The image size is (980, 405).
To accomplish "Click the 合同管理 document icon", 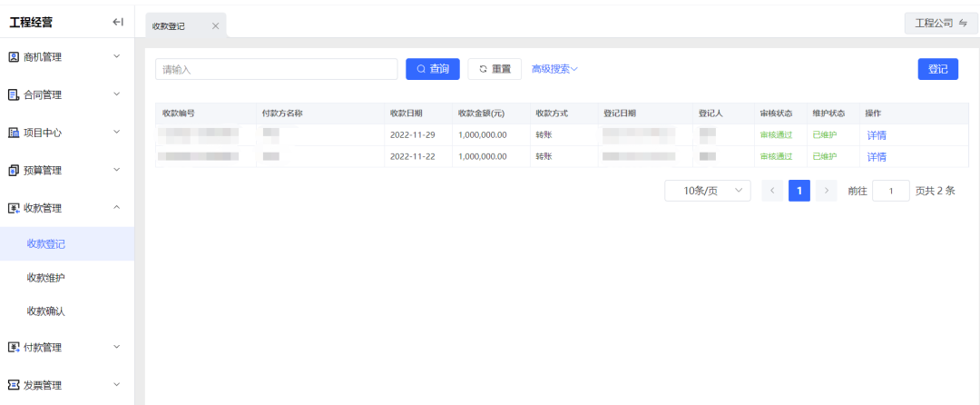I will click(14, 95).
